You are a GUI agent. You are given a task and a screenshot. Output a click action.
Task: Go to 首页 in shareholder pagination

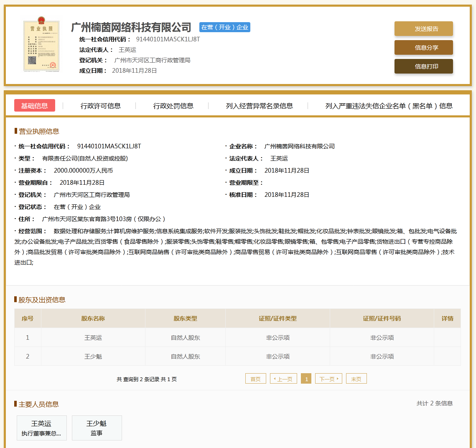tap(255, 379)
